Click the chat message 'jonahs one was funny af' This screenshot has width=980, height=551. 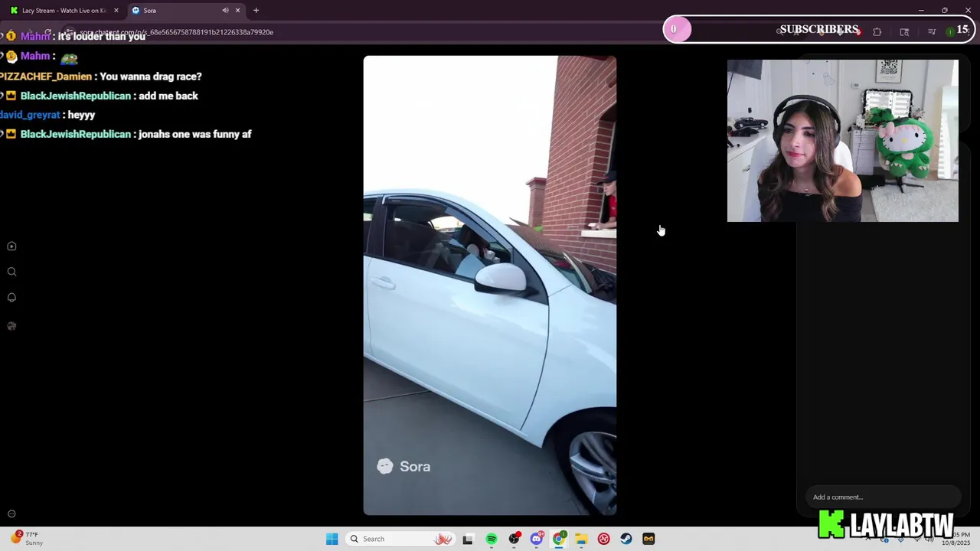pos(195,134)
